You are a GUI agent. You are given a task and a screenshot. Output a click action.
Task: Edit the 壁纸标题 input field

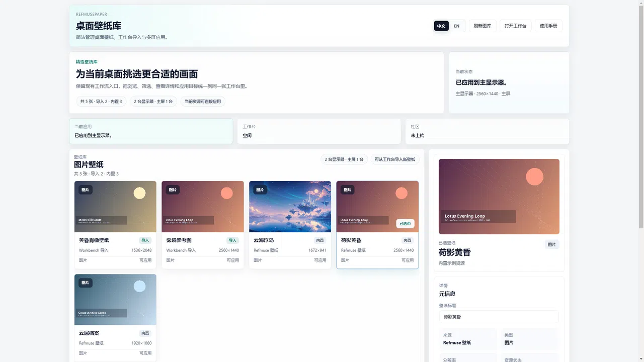tap(499, 317)
